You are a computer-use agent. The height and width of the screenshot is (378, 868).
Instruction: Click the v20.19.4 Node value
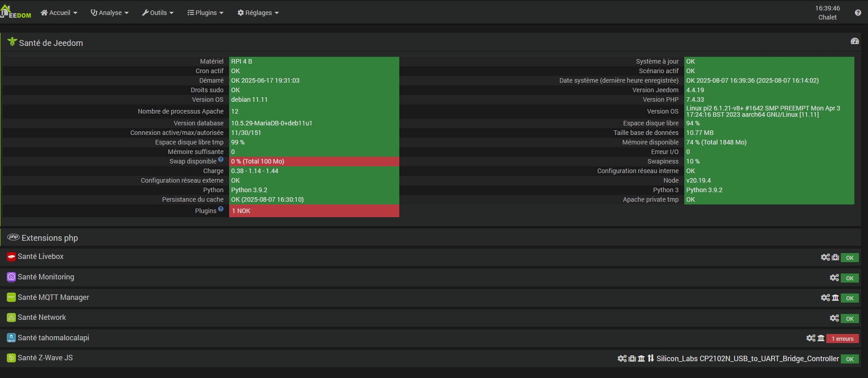click(698, 180)
